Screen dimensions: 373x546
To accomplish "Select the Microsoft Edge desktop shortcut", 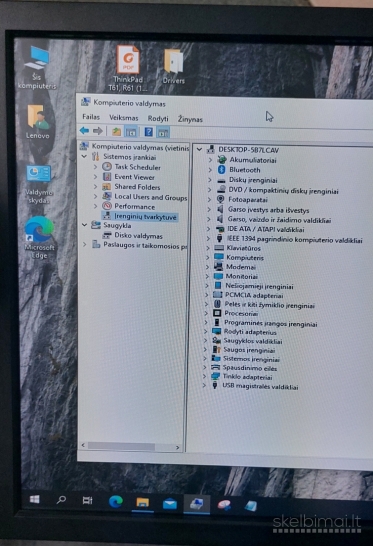I will [x=39, y=237].
